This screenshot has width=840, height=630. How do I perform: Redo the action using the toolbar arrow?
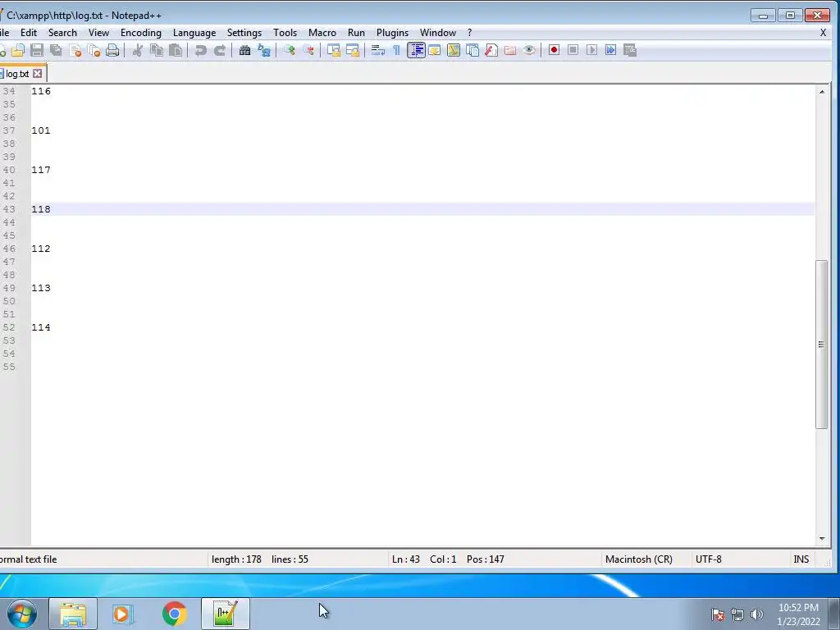[220, 50]
